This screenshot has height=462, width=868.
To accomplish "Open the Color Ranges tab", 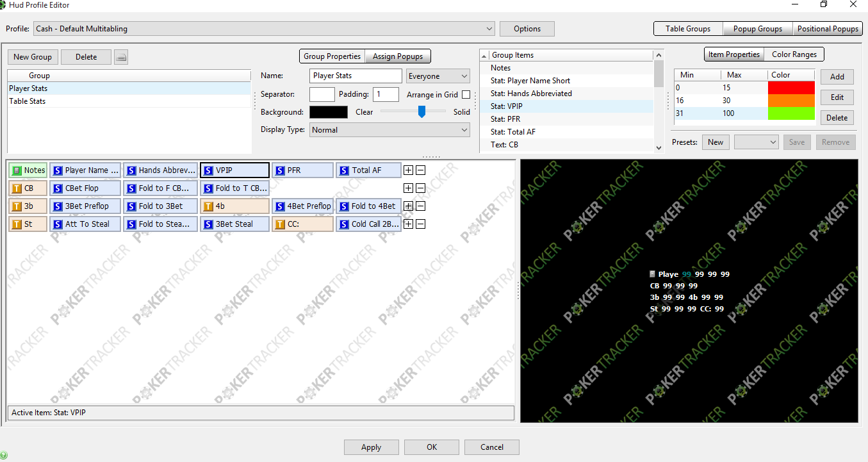I will coord(794,54).
